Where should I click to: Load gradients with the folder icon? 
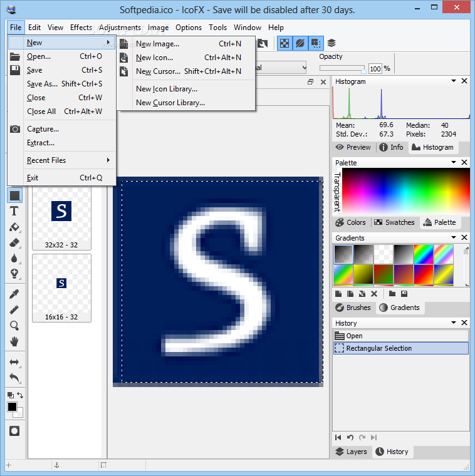(392, 294)
